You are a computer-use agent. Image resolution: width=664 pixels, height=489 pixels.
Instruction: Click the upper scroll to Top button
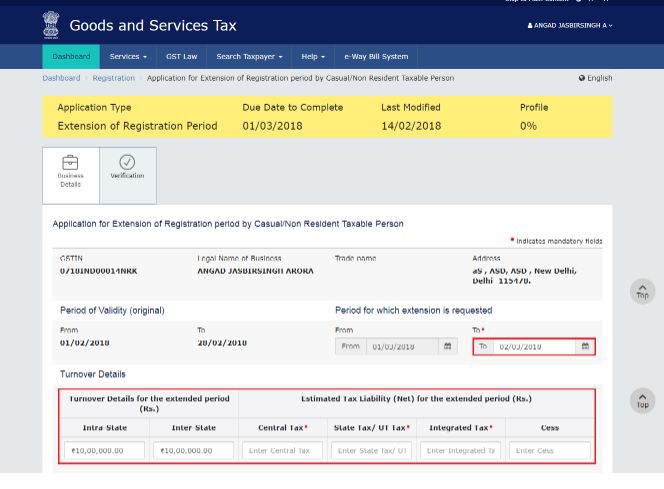[x=642, y=292]
